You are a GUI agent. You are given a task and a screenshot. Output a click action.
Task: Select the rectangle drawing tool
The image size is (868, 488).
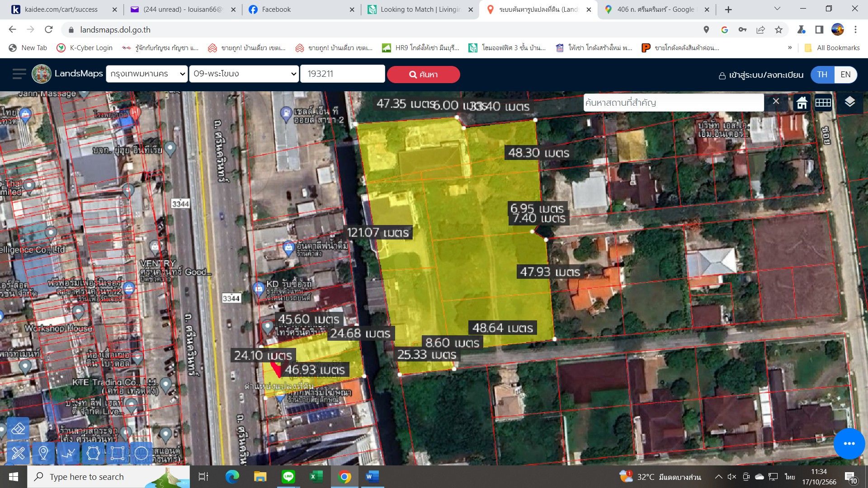(117, 452)
